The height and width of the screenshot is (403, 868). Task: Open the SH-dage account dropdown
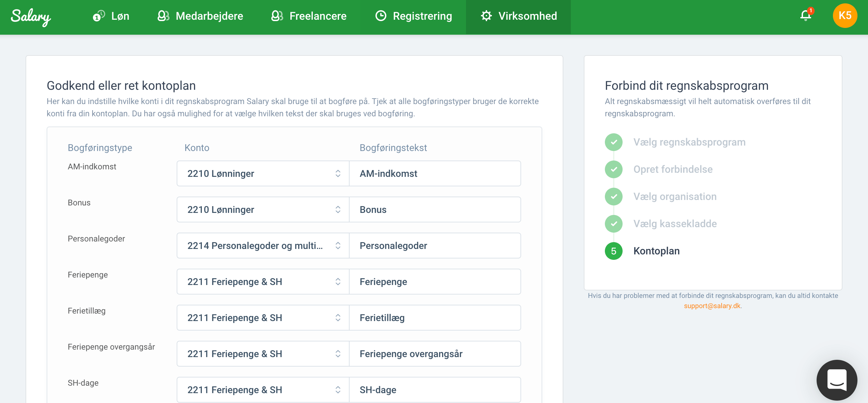tap(337, 389)
